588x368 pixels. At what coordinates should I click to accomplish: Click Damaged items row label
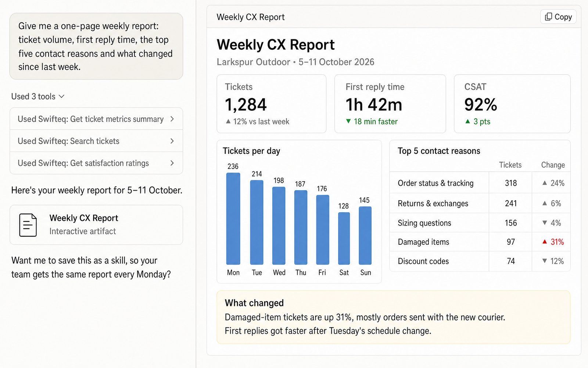tap(423, 242)
